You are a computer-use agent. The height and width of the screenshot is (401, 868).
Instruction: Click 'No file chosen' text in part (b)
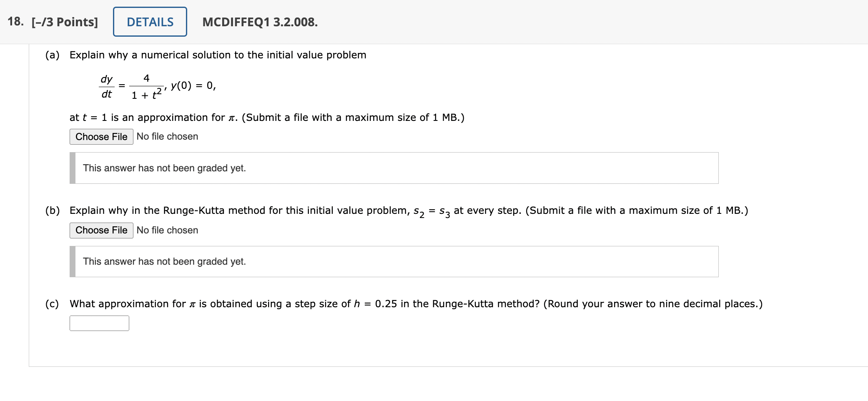[x=167, y=230]
